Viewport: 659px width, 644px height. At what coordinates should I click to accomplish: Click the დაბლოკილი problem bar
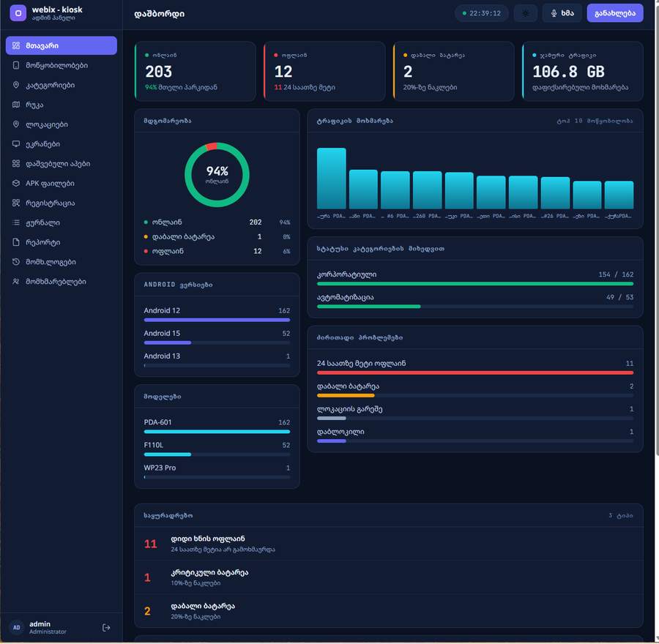(x=475, y=441)
